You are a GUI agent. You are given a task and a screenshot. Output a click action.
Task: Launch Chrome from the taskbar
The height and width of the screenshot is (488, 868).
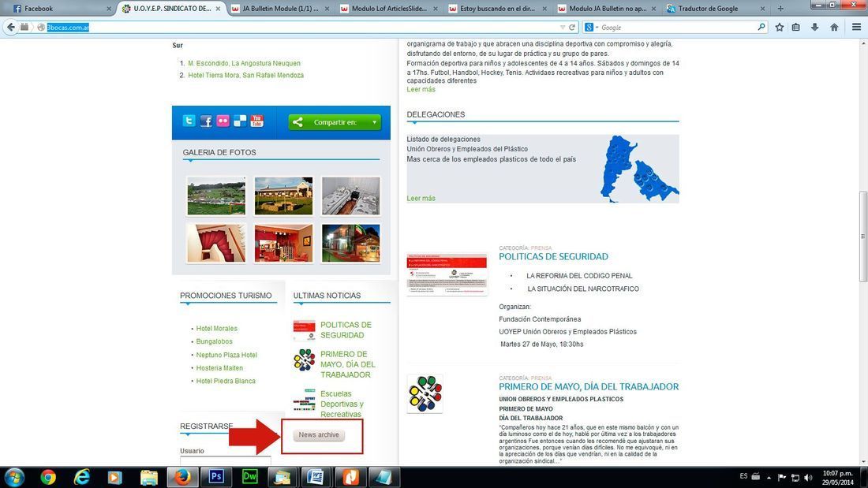(48, 477)
